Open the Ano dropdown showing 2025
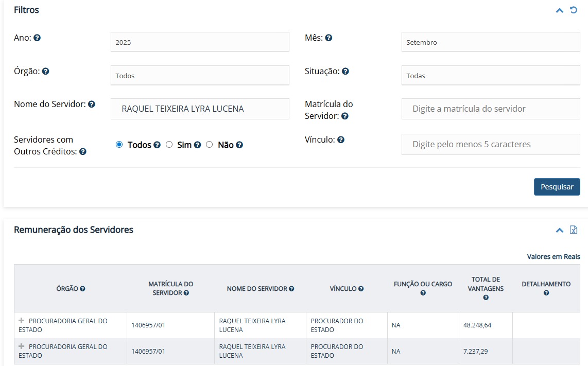Image resolution: width=588 pixels, height=366 pixels. 200,42
